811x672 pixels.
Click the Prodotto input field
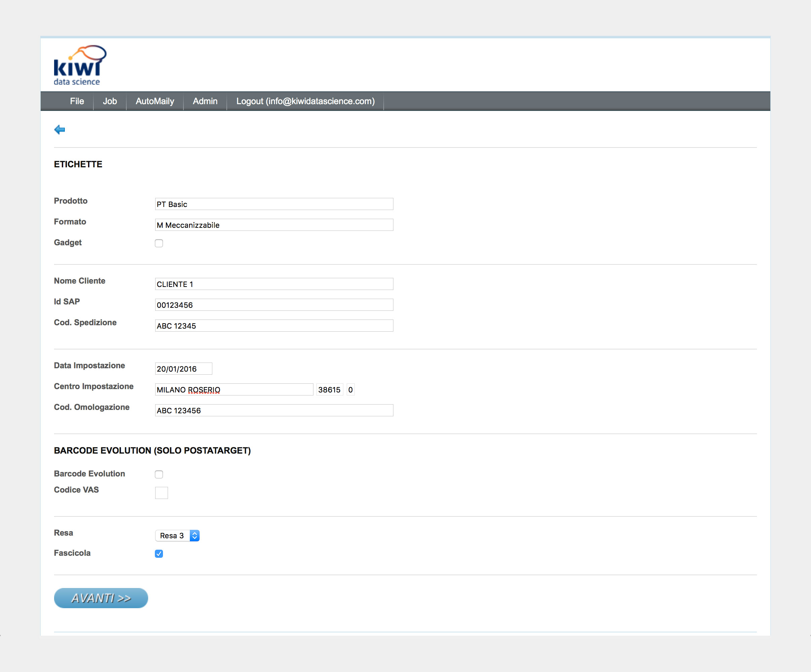[x=274, y=204]
